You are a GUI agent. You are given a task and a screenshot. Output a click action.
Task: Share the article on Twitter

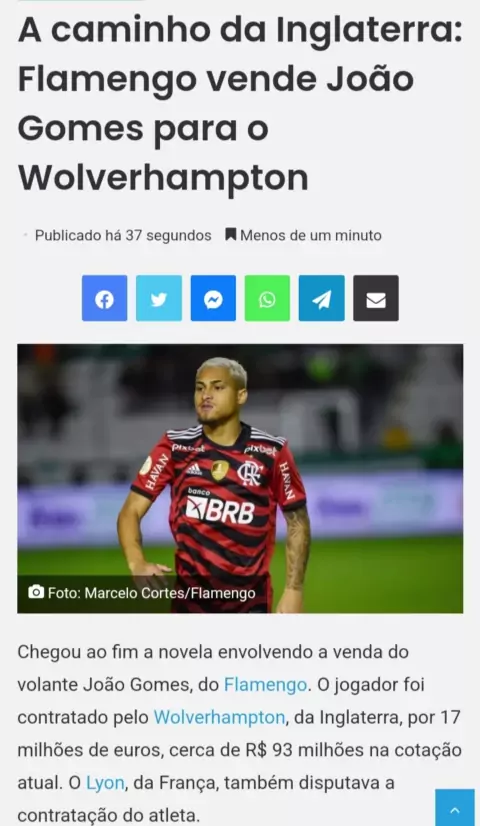point(159,298)
